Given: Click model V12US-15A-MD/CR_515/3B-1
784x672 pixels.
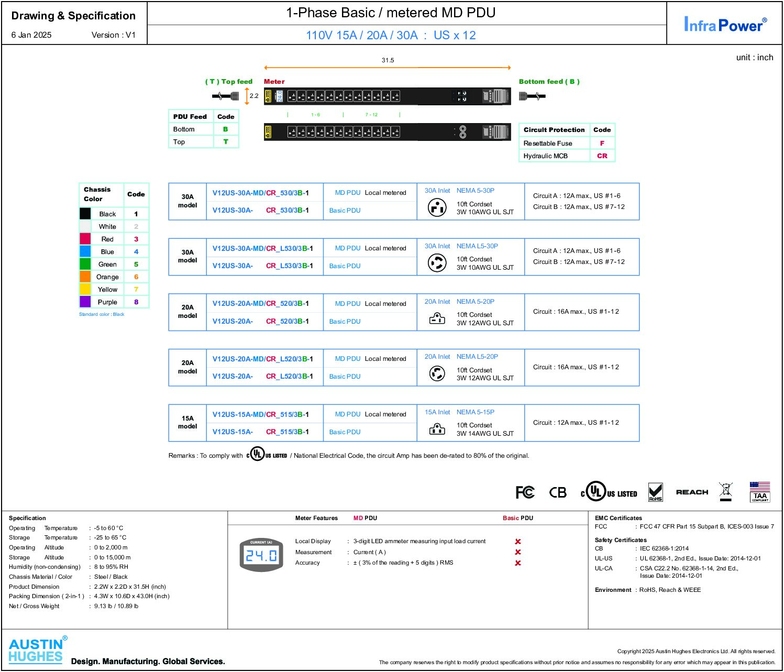Looking at the screenshot, I should click(260, 414).
